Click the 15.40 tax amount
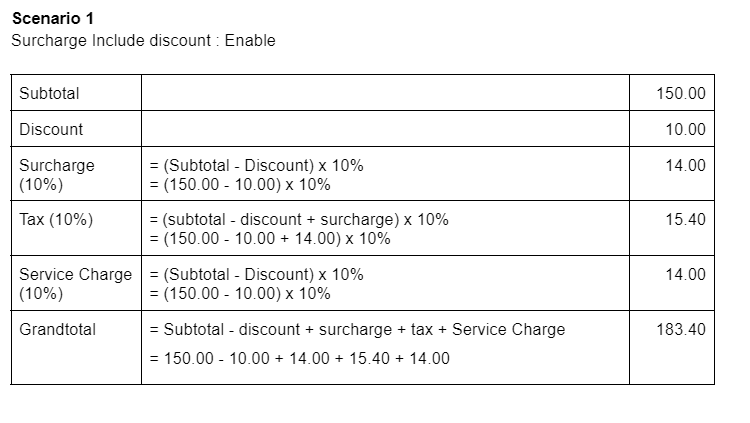 click(685, 220)
